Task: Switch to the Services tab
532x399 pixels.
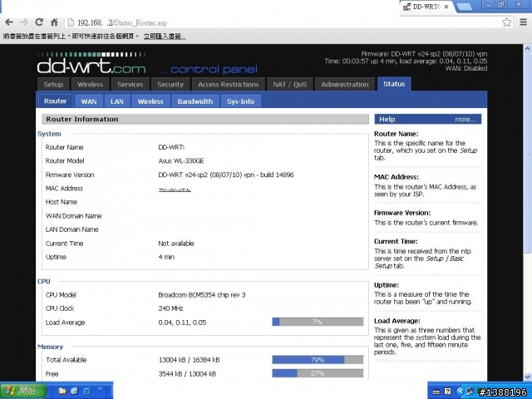Action: click(x=131, y=85)
